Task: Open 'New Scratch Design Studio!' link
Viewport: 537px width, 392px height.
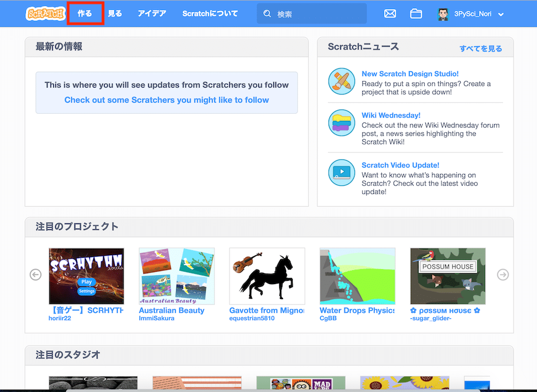Action: pyautogui.click(x=410, y=74)
